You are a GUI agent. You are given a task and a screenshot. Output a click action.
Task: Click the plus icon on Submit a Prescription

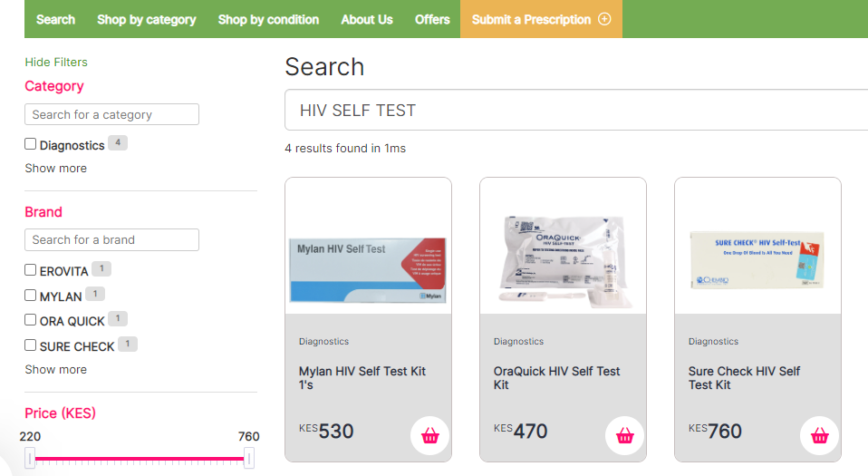605,19
